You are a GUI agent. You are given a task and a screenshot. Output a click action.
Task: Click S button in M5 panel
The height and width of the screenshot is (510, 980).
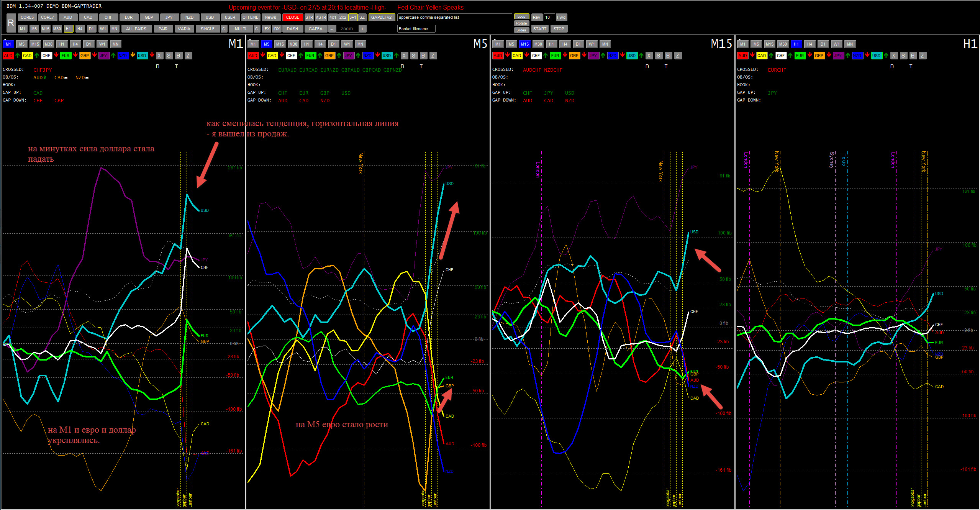pyautogui.click(x=414, y=56)
